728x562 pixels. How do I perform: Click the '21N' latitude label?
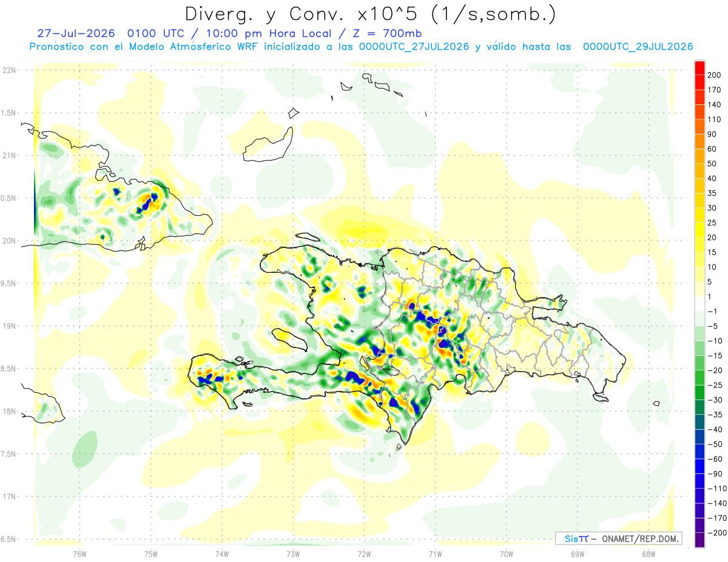[10, 155]
